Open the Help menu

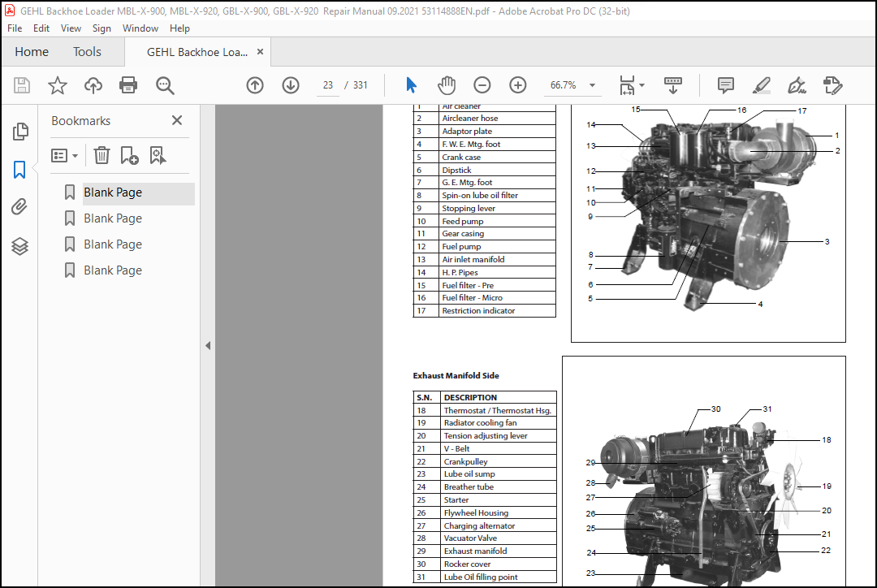179,28
